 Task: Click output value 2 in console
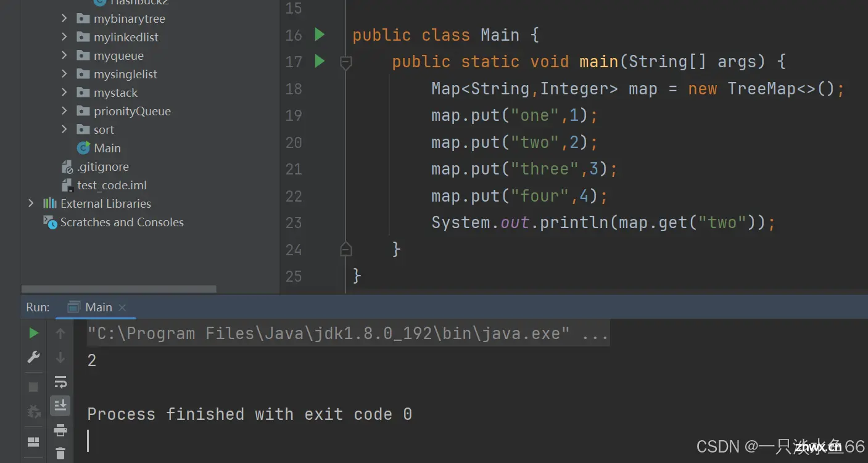(x=92, y=361)
